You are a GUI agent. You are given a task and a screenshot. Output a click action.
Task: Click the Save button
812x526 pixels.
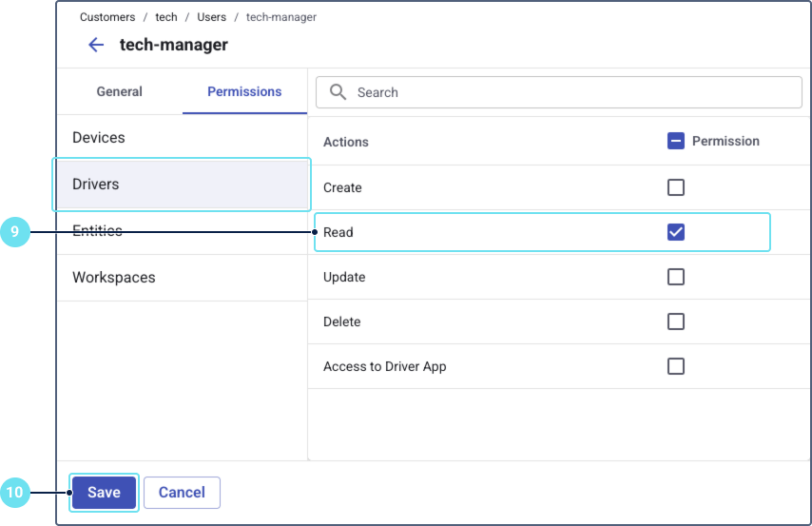(104, 493)
